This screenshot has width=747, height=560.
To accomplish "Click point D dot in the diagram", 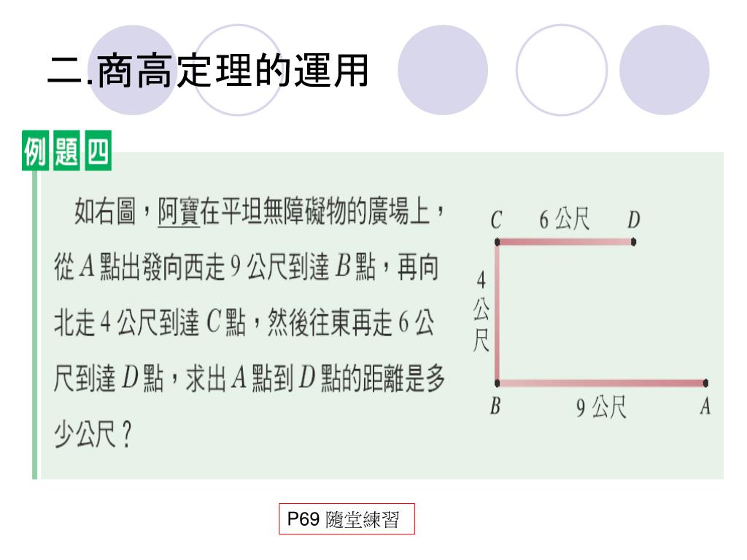I will click(x=633, y=242).
